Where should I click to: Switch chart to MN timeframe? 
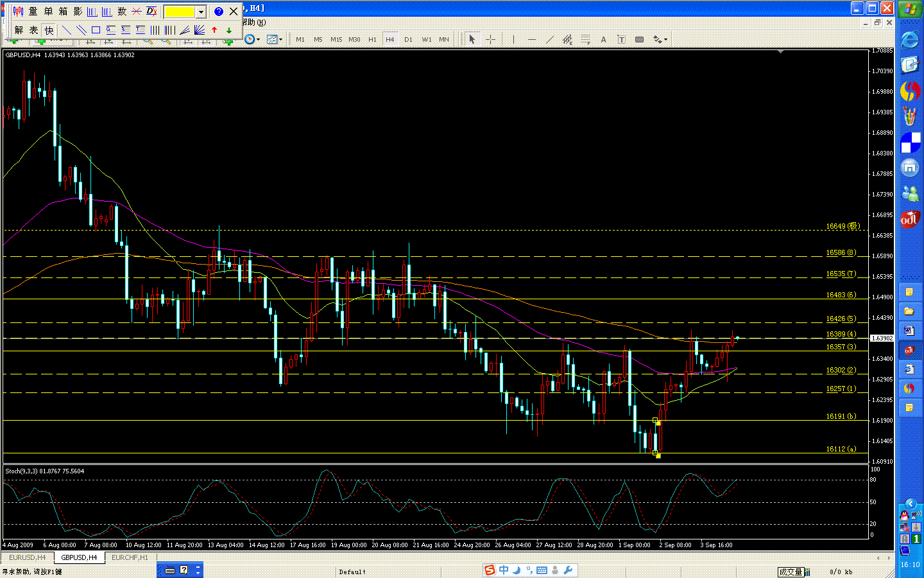pyautogui.click(x=444, y=40)
